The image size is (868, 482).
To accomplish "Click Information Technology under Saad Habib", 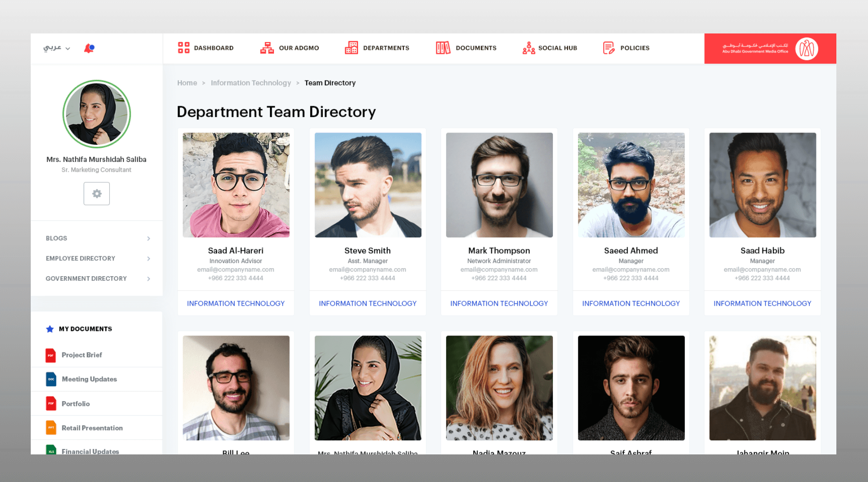I will [x=763, y=303].
